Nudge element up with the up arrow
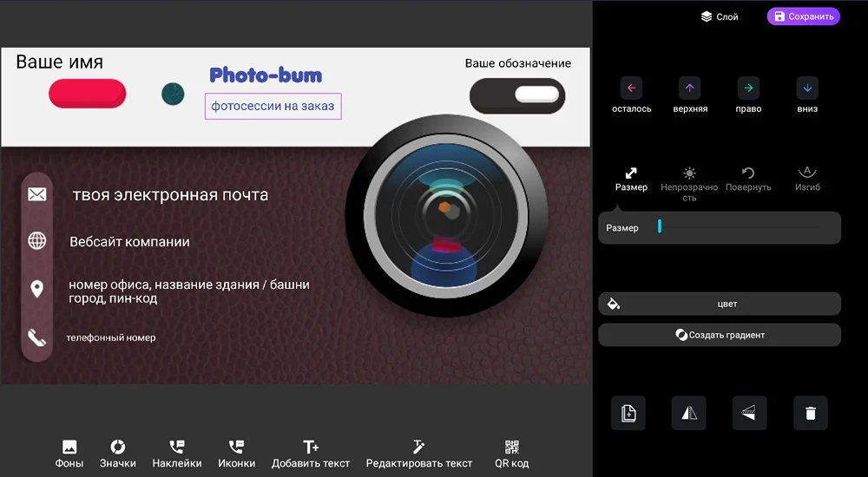 click(x=690, y=88)
